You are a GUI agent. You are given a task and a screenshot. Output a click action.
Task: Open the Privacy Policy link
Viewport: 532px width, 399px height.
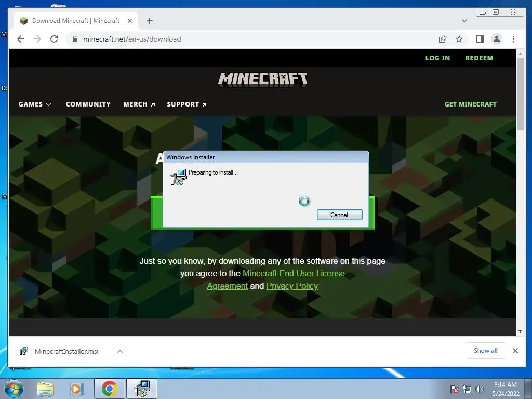coord(292,286)
